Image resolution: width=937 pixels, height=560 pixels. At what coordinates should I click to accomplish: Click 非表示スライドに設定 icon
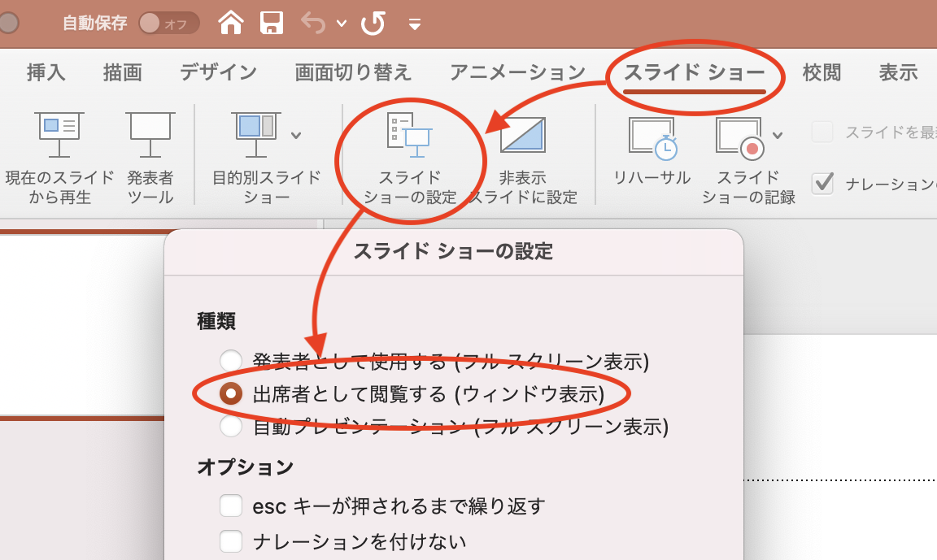[522, 134]
